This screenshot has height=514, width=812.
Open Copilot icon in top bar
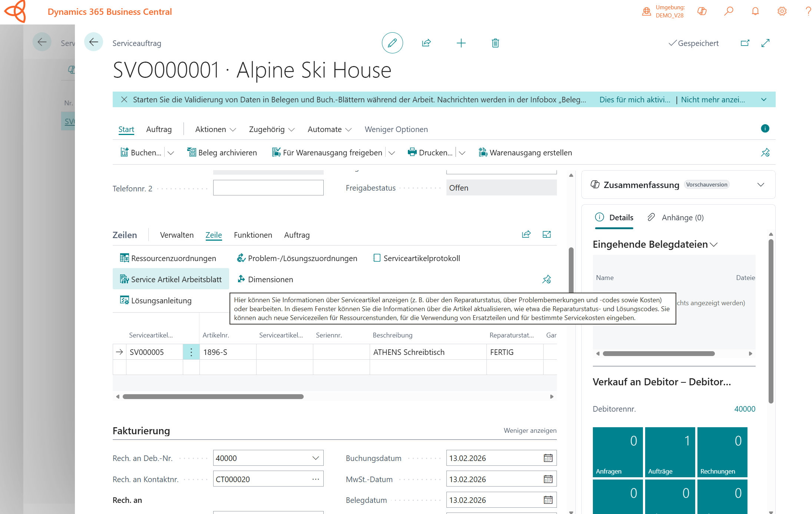coord(702,11)
